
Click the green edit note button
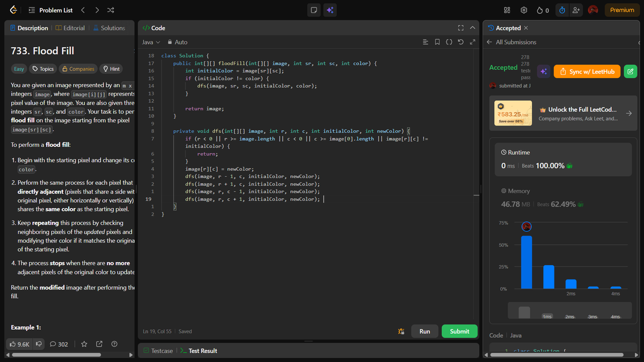631,71
